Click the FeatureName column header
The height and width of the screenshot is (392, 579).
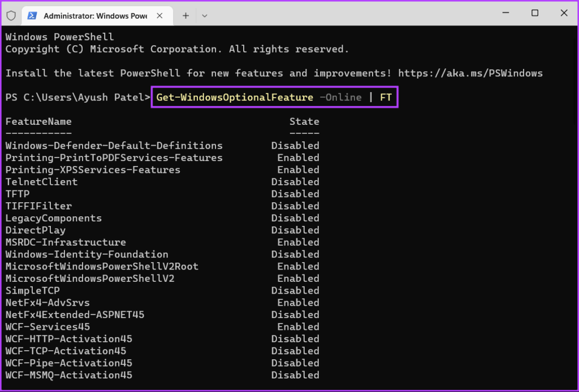pyautogui.click(x=38, y=121)
